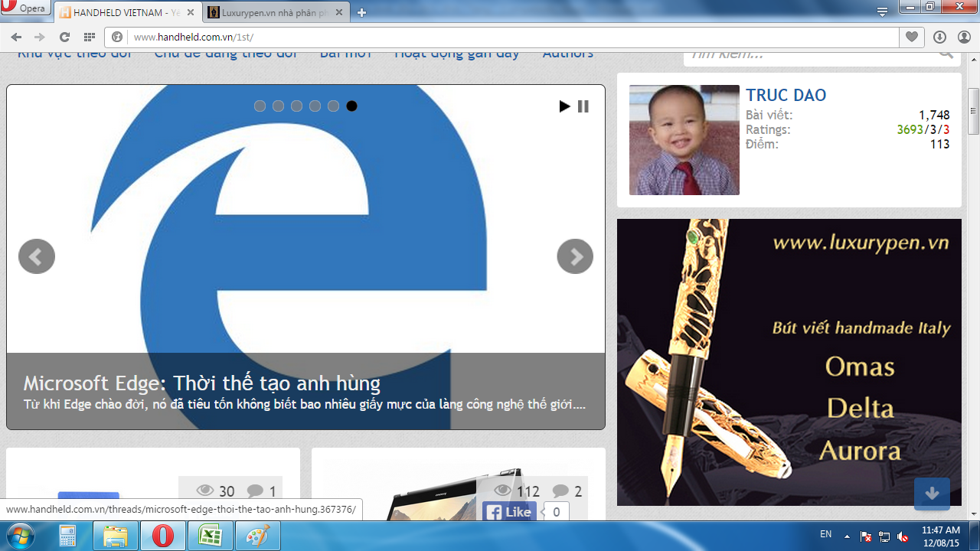
Task: Advance the slideshow with the right arrow
Action: 574,256
